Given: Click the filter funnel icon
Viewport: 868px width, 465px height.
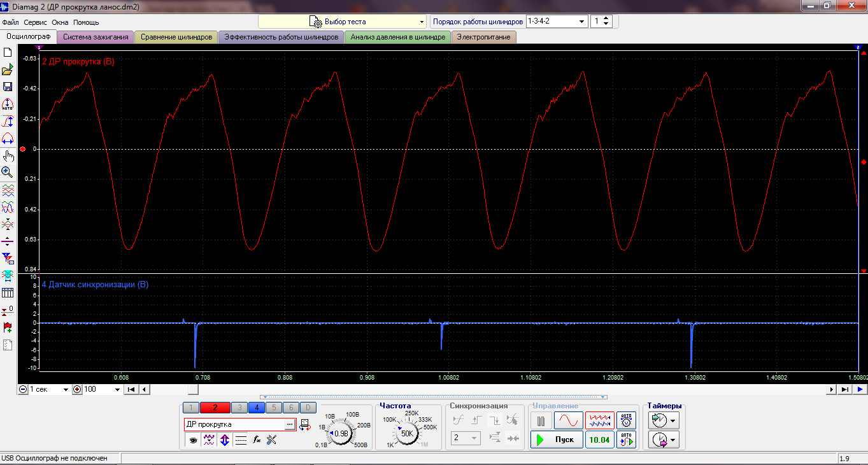Looking at the screenshot, I should tap(8, 258).
